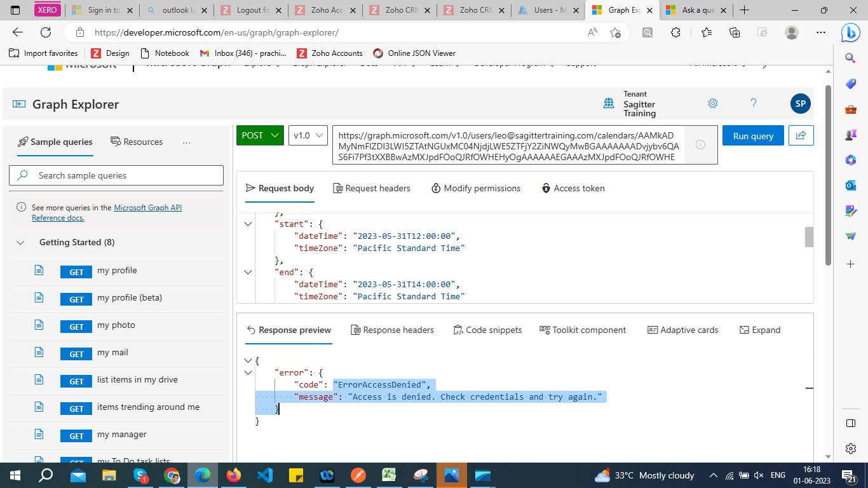Open the Bing chat sidebar icon

[x=850, y=32]
